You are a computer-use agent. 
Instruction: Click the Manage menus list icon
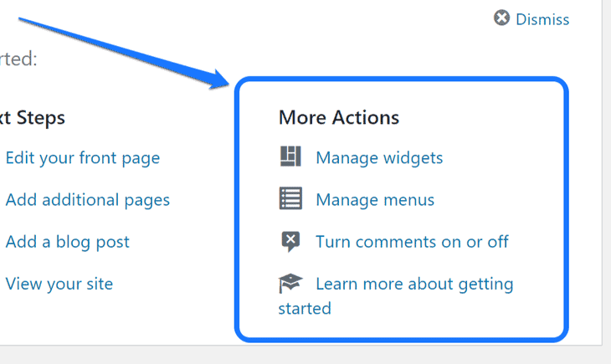click(x=290, y=199)
